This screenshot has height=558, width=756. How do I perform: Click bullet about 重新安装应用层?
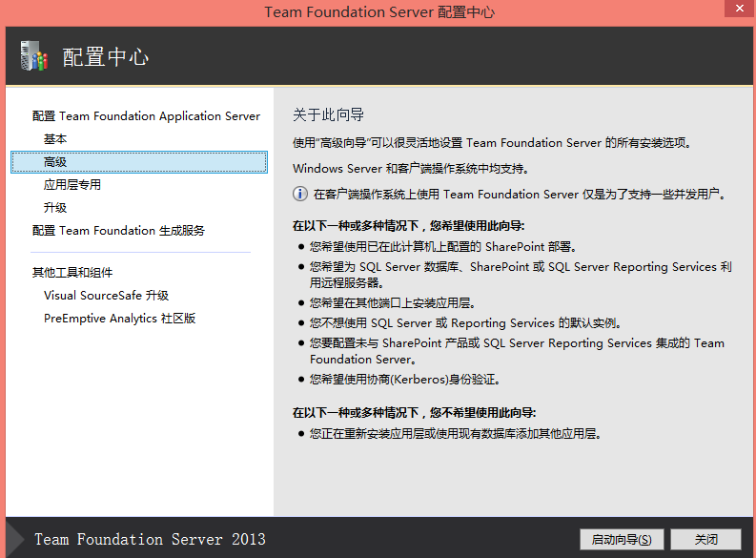point(455,434)
